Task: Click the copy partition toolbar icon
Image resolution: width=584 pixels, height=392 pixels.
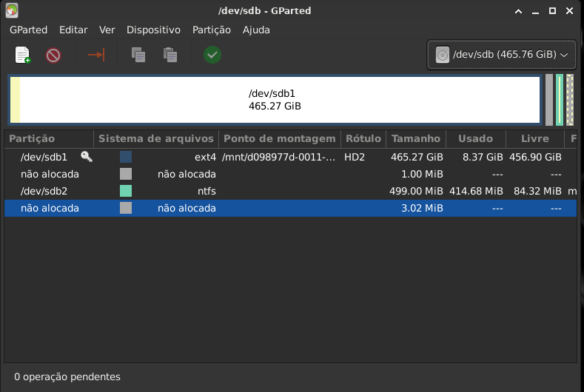Action: coord(138,55)
